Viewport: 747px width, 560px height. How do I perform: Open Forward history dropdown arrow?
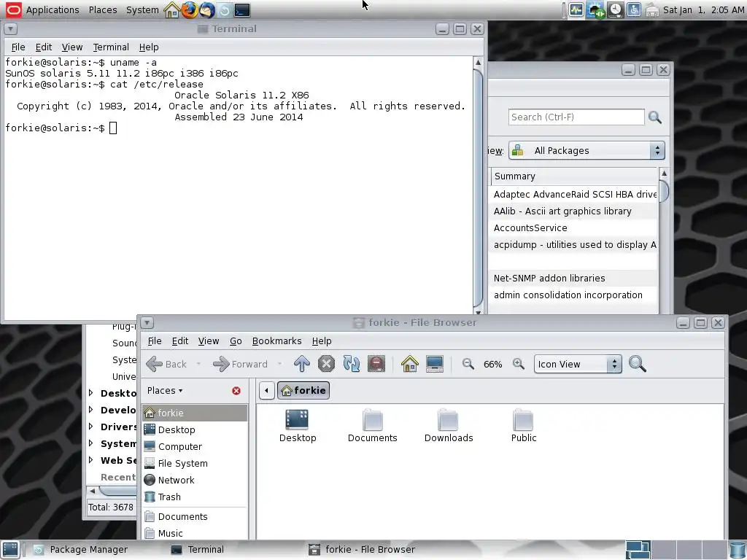pos(279,365)
